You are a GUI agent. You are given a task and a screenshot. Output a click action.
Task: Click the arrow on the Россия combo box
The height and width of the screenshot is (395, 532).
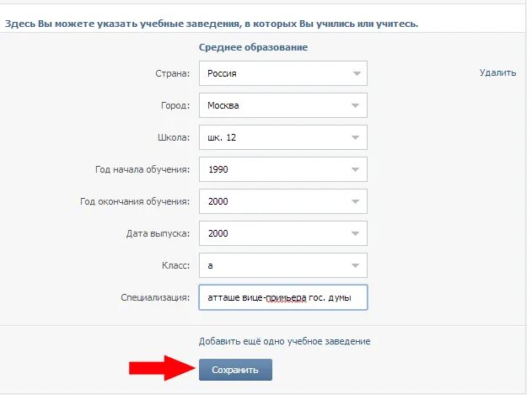point(356,73)
